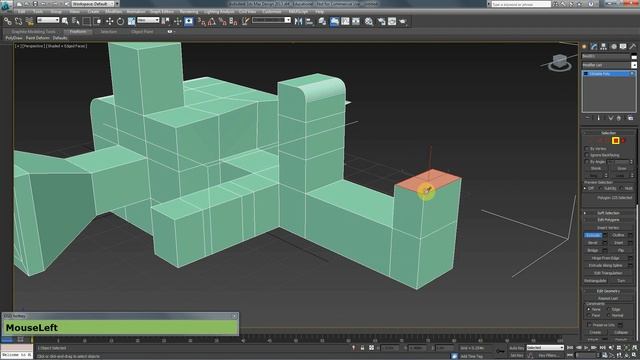
Task: Open the Modify panel tab
Action: click(x=594, y=47)
